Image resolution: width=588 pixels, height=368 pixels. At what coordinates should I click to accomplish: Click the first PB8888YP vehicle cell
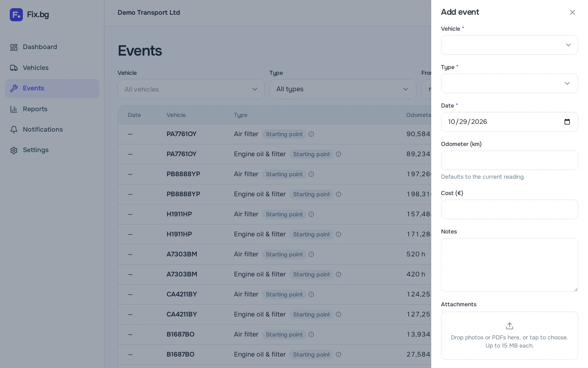[183, 174]
